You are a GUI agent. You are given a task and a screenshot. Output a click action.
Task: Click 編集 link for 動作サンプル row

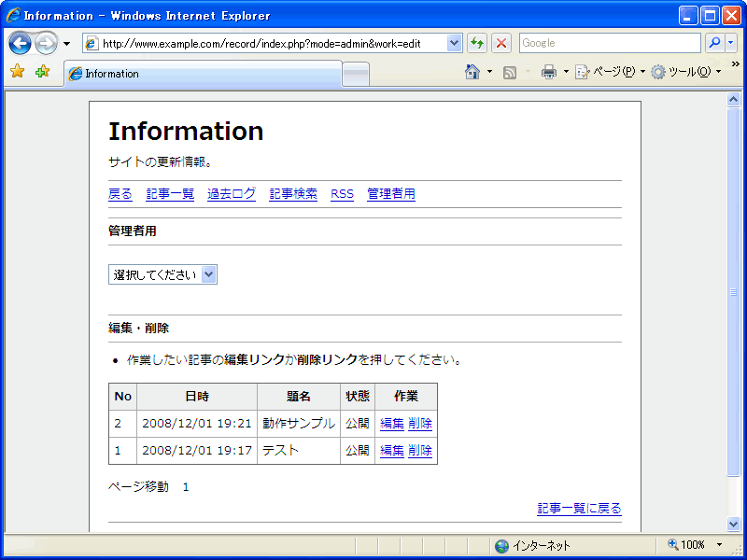point(392,424)
